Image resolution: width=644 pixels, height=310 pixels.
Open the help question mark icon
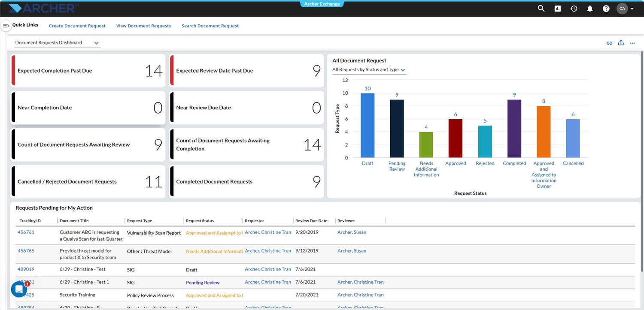[606, 8]
